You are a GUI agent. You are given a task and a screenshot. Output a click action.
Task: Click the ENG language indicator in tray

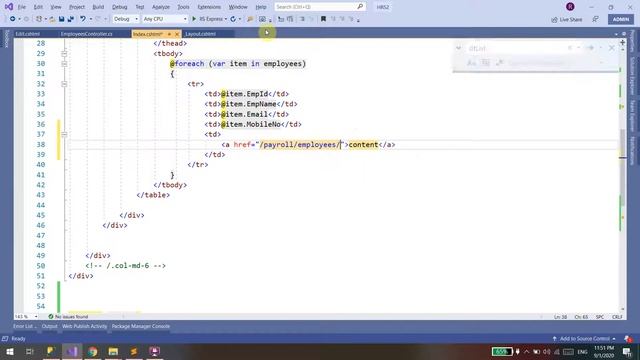[x=582, y=352]
